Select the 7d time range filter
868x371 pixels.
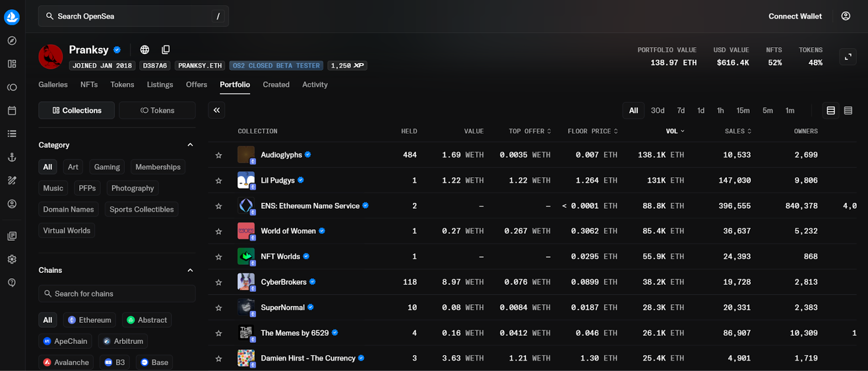pyautogui.click(x=680, y=111)
